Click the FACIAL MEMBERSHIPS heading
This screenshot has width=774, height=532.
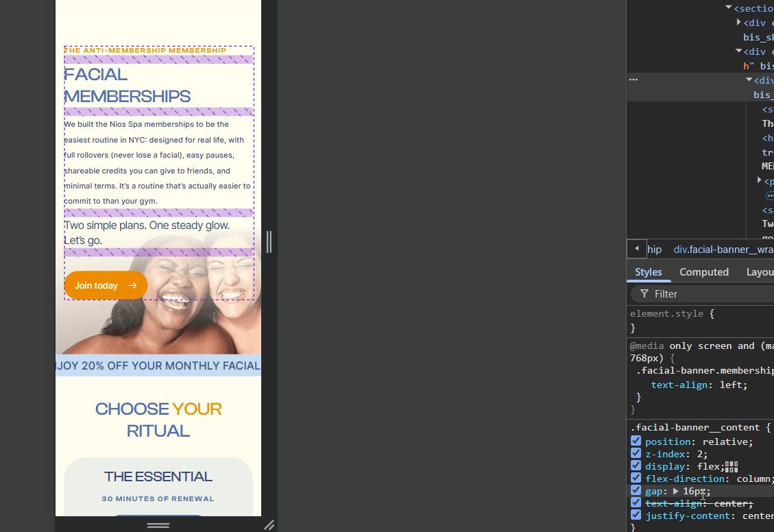pyautogui.click(x=127, y=85)
